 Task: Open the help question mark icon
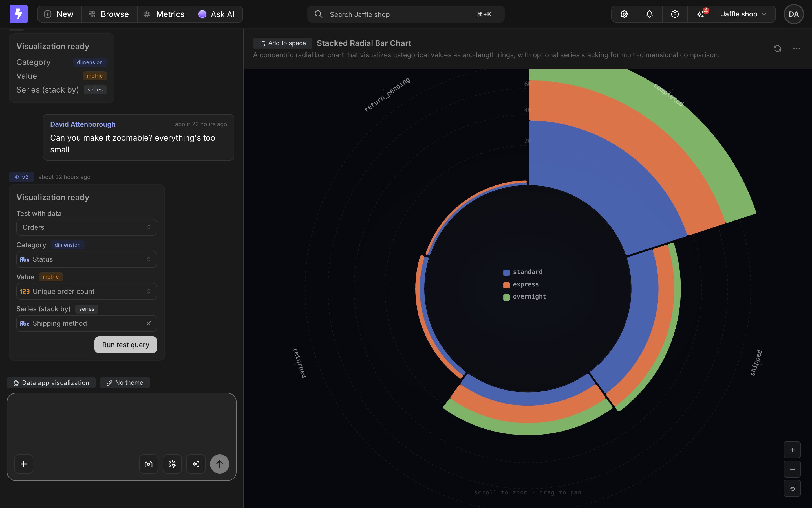coord(675,14)
